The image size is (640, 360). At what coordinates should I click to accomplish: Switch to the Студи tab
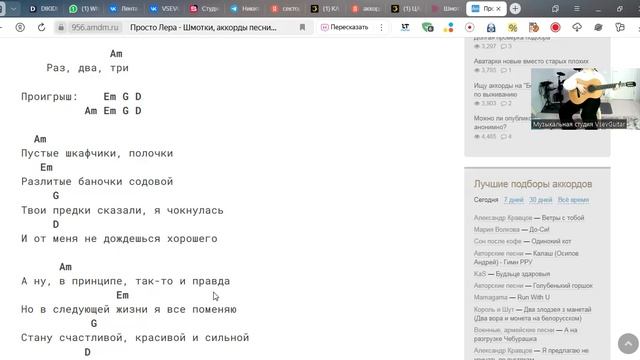pyautogui.click(x=204, y=8)
